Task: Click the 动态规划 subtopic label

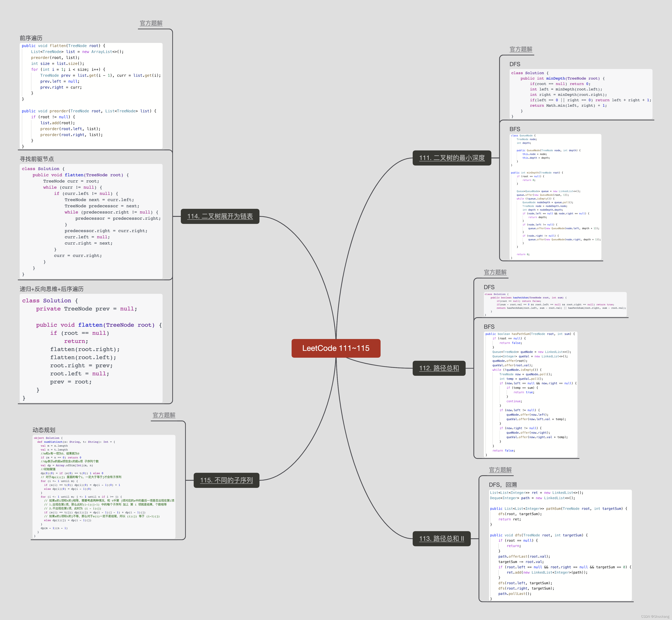Action: click(x=44, y=430)
